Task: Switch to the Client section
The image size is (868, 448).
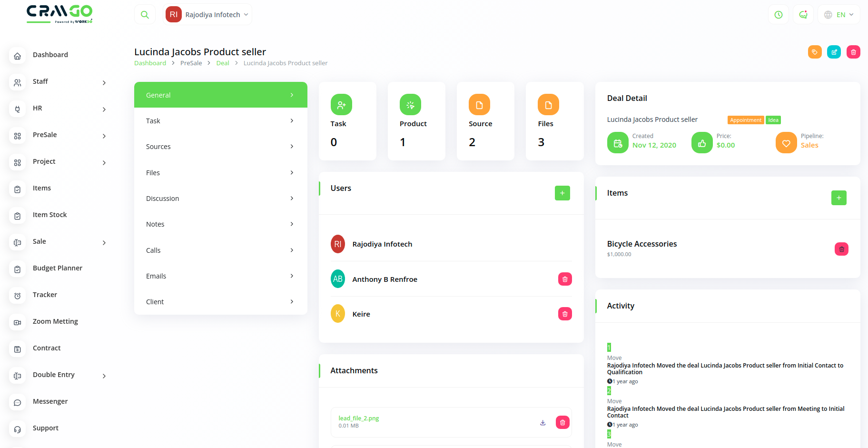Action: [x=221, y=302]
